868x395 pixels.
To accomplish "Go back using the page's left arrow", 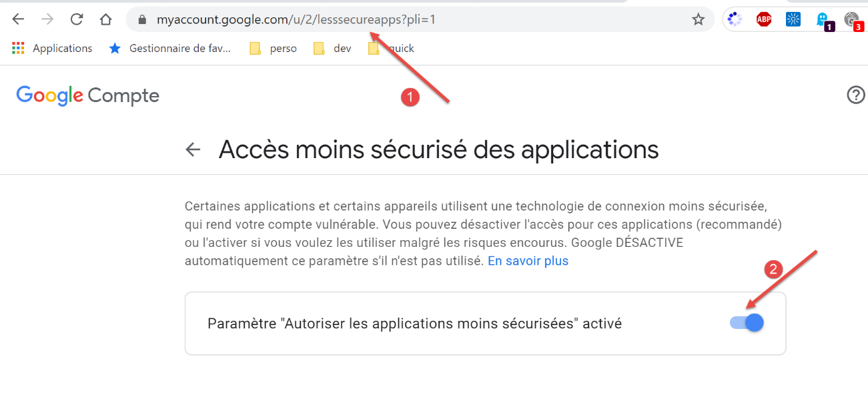I will click(193, 149).
